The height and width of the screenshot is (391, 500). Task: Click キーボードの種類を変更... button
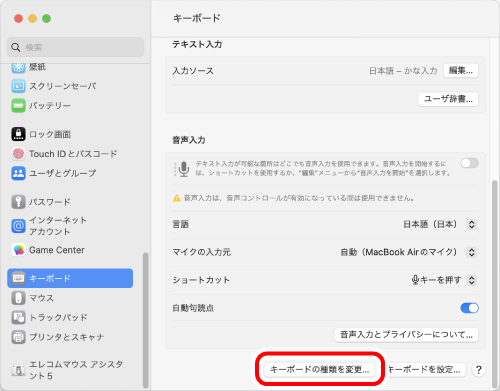pos(319,369)
